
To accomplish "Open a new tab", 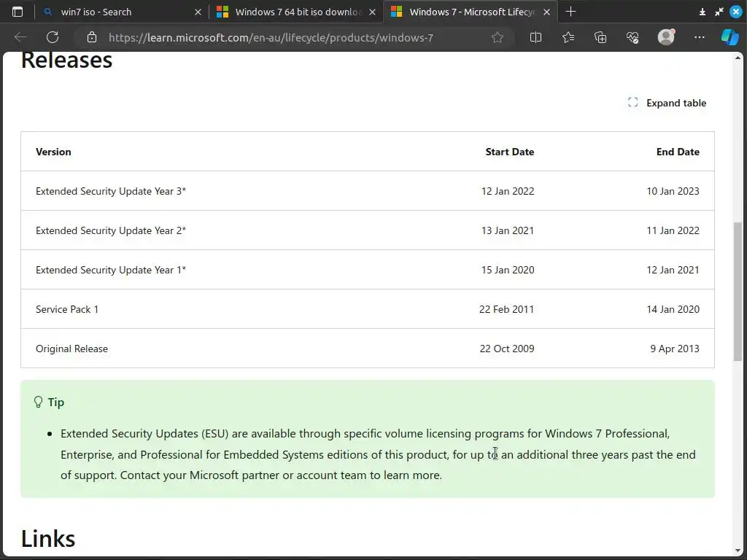I will coord(570,12).
